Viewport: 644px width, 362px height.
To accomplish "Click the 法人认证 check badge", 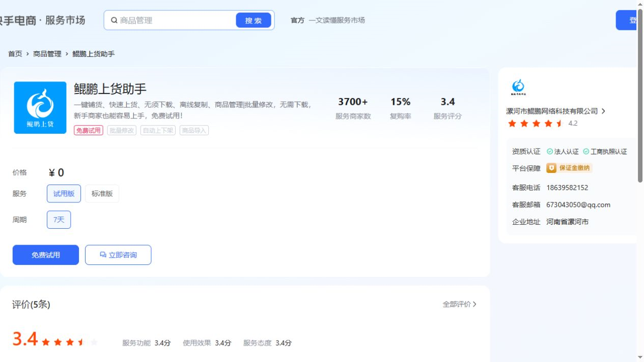I will [x=563, y=152].
